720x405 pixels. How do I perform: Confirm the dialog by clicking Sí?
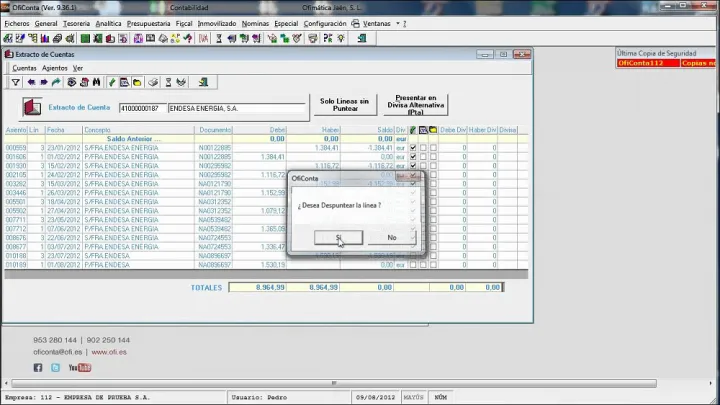click(338, 238)
